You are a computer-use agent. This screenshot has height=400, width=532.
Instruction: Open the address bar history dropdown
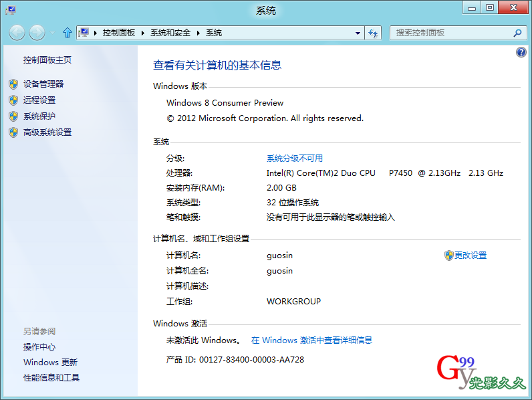[358, 33]
